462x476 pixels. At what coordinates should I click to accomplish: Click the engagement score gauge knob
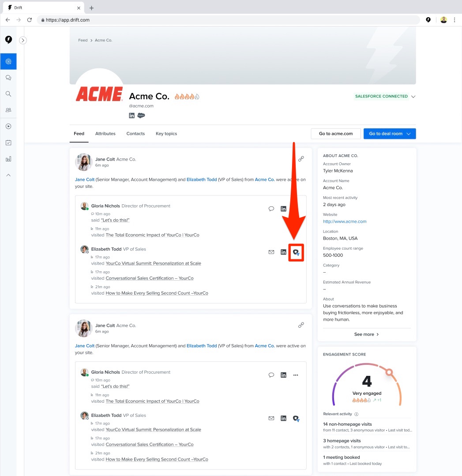[x=389, y=372]
